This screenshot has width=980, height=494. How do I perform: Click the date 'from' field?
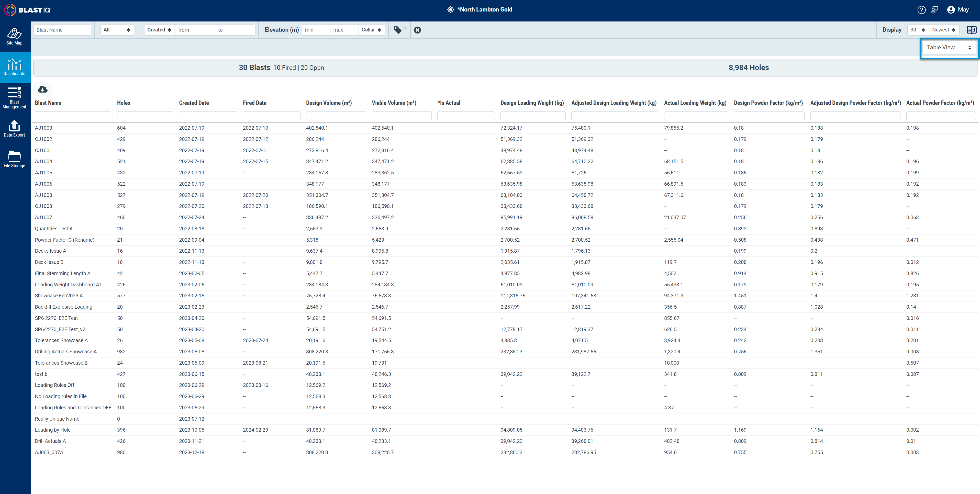195,30
